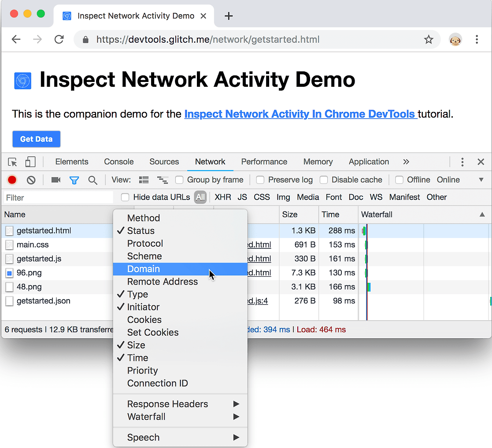The width and height of the screenshot is (492, 448).
Task: Open the initiator link for getstarted.json
Action: 258,301
